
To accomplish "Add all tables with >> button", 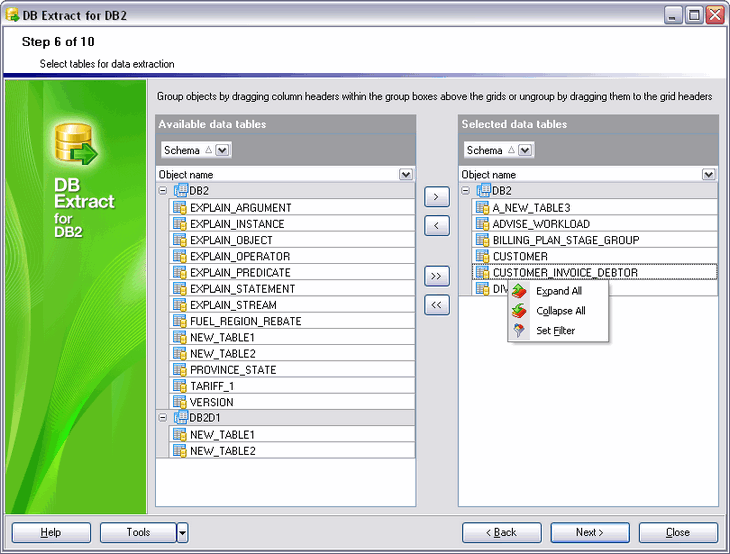I will [x=437, y=276].
